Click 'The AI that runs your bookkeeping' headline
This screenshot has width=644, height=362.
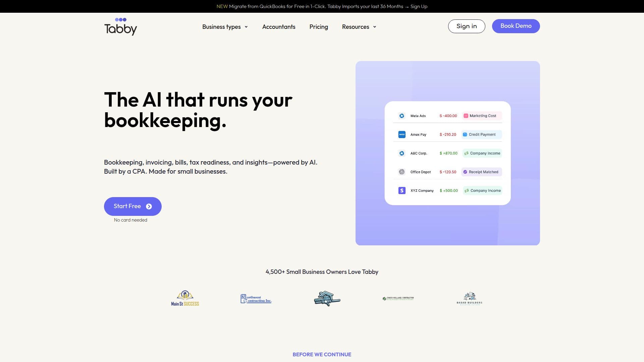[x=198, y=110]
